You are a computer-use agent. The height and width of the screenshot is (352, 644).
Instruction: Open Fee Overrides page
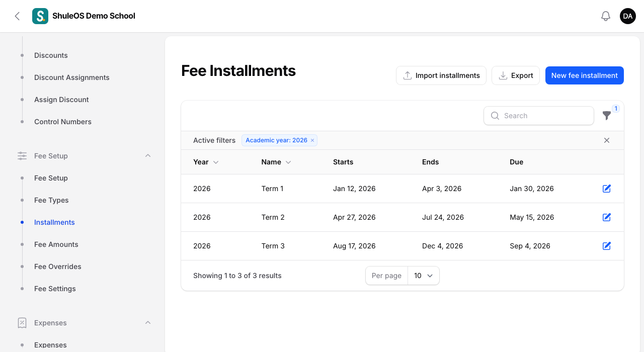click(58, 267)
